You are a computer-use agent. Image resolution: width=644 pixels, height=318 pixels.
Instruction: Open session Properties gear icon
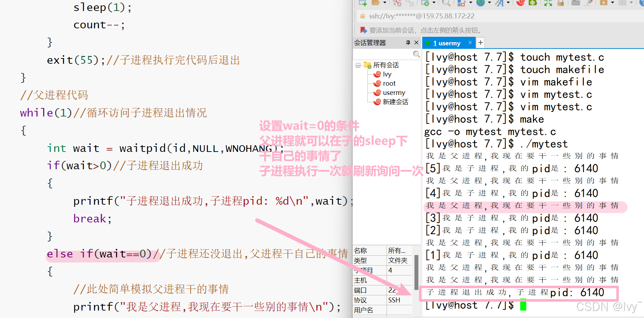click(425, 3)
